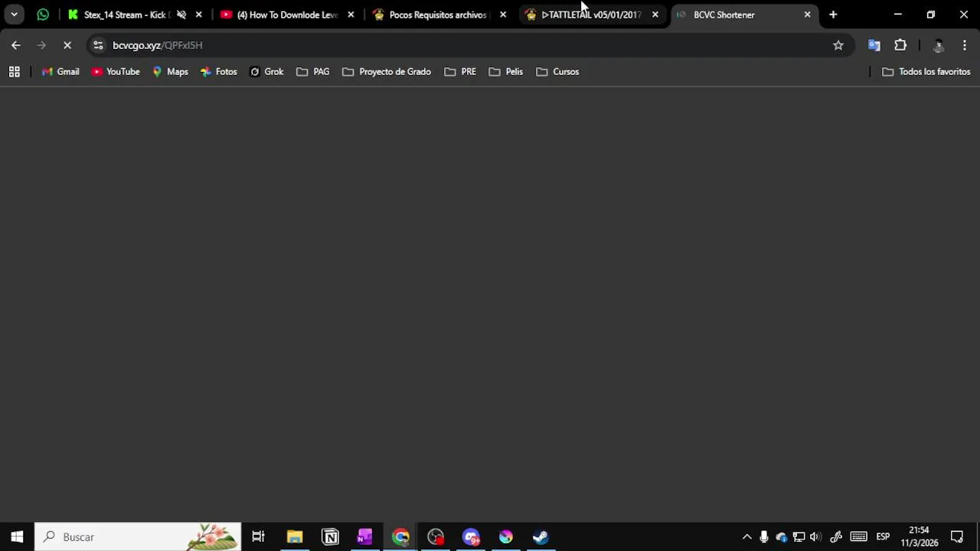Open the Fotos bookmark
The height and width of the screenshot is (551, 980).
coord(219,71)
